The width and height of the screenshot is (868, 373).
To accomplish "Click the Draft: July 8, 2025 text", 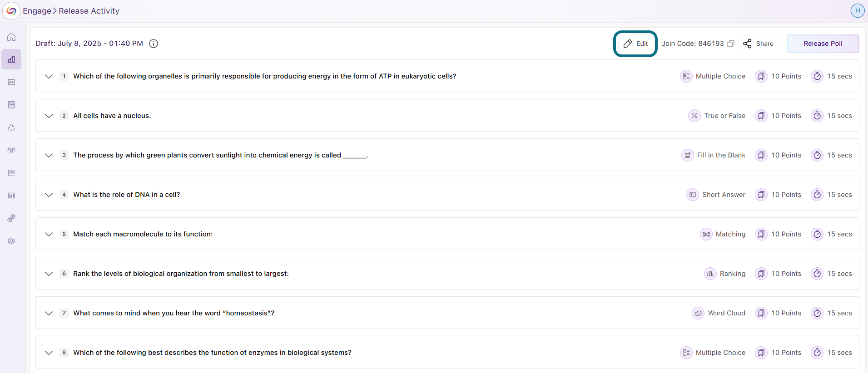I will point(89,44).
